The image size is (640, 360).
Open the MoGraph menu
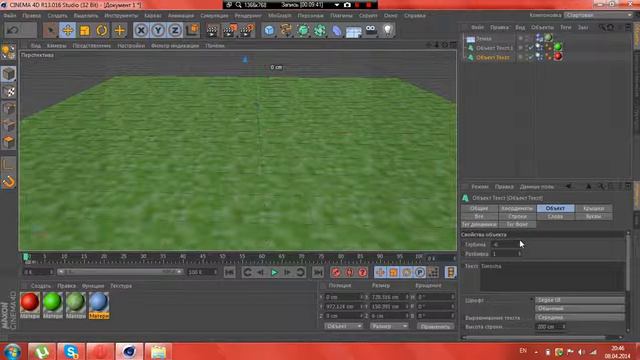click(280, 16)
